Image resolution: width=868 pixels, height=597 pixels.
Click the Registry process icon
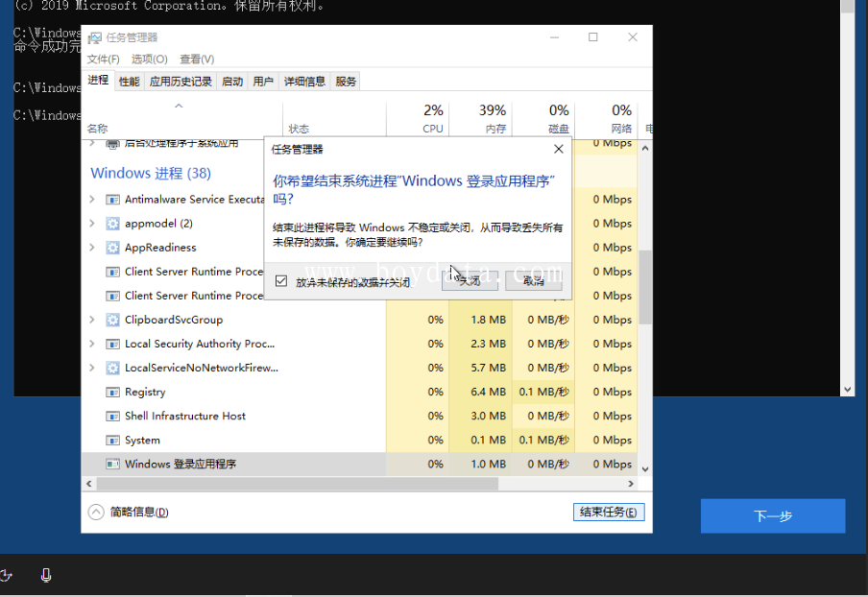tap(112, 393)
